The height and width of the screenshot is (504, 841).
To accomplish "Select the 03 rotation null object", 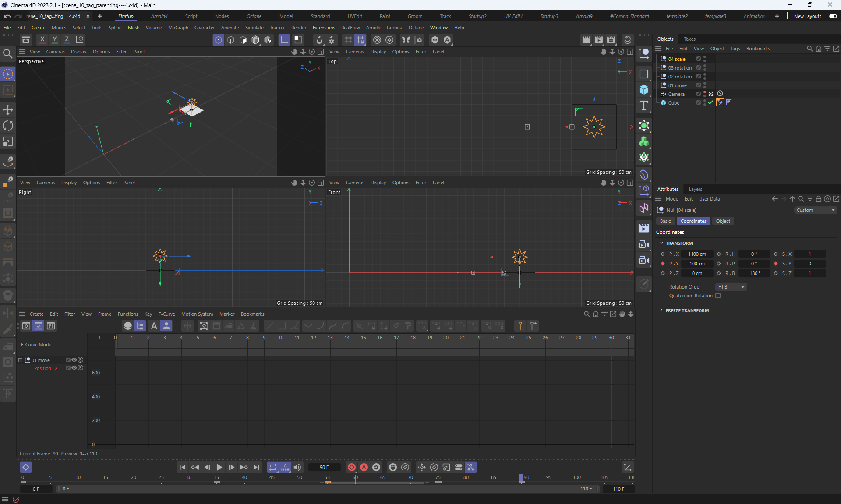I will (x=679, y=68).
